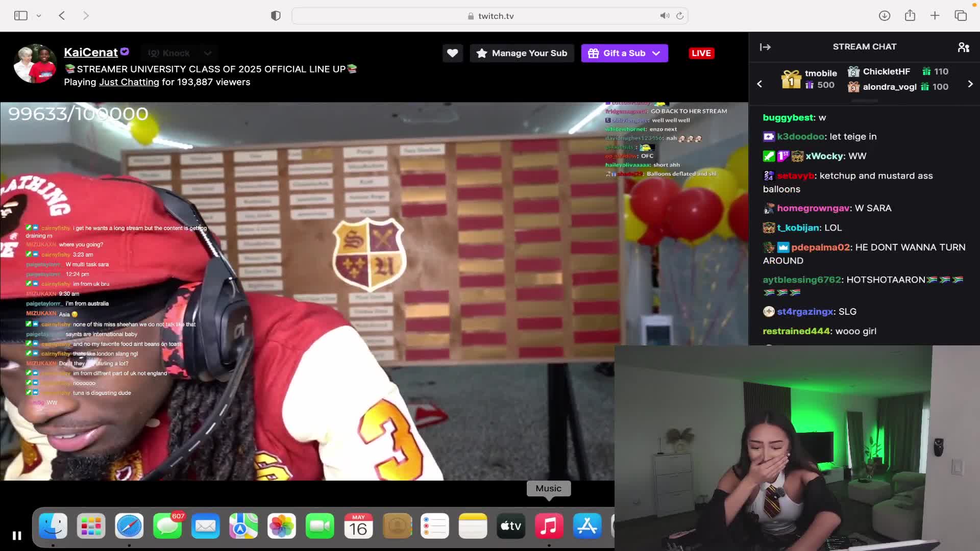The width and height of the screenshot is (980, 551).
Task: Show the tab overview
Action: (x=961, y=16)
